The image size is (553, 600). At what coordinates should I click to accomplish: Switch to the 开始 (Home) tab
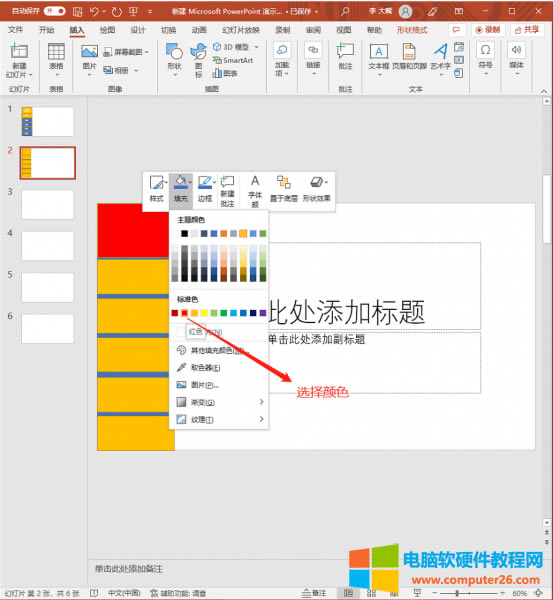point(46,30)
